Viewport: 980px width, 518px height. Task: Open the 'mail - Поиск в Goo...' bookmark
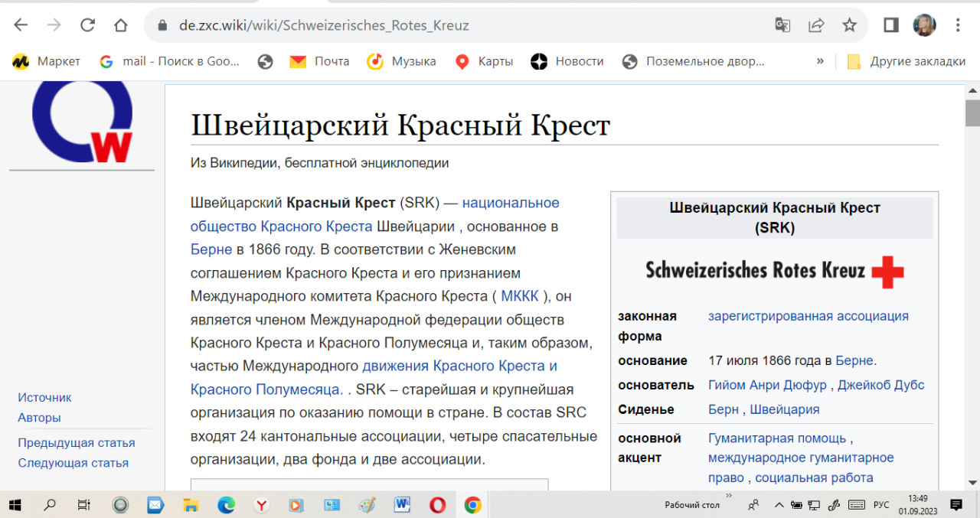click(x=170, y=62)
